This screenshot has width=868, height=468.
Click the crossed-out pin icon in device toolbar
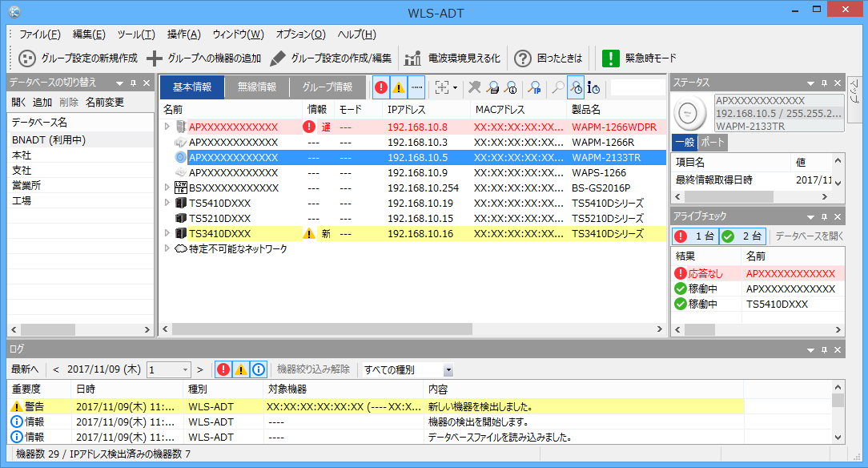coord(474,87)
